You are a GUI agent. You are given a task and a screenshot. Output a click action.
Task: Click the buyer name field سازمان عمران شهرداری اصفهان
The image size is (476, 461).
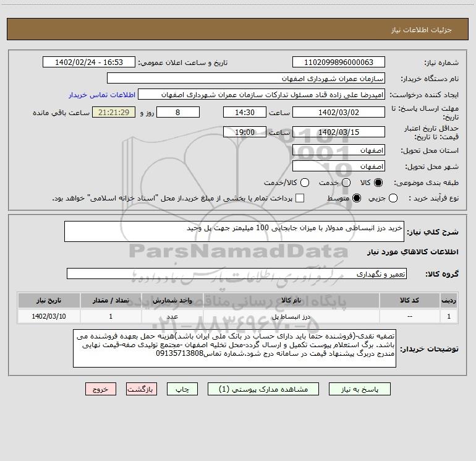point(246,79)
